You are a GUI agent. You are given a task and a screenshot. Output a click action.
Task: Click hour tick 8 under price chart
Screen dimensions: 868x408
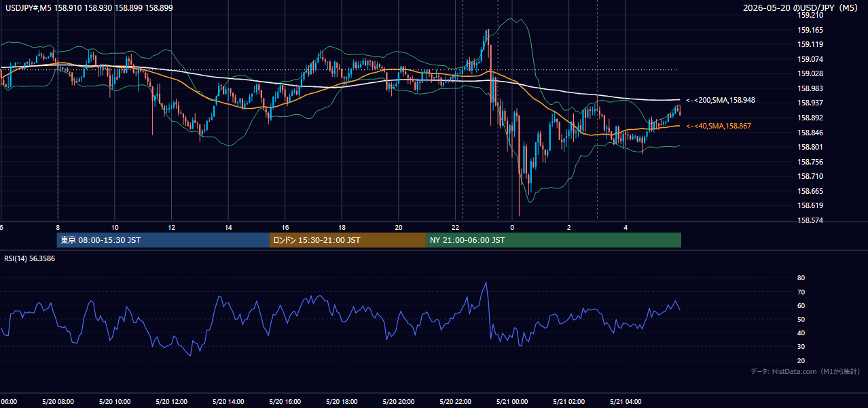pos(58,228)
